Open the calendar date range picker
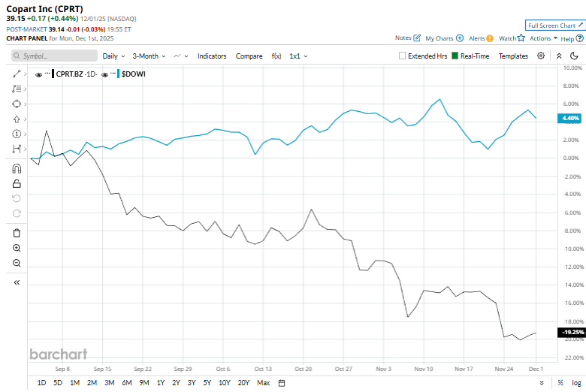 (x=282, y=383)
